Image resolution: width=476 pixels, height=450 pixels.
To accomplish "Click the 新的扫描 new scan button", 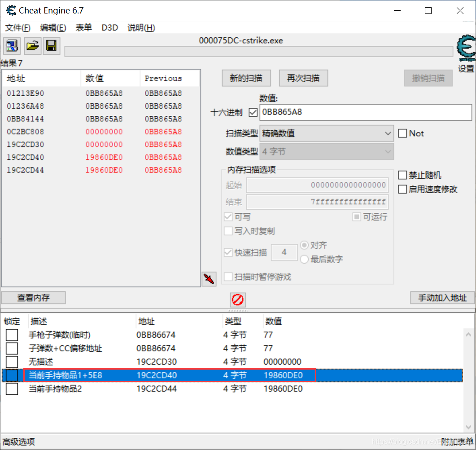I will click(x=246, y=78).
